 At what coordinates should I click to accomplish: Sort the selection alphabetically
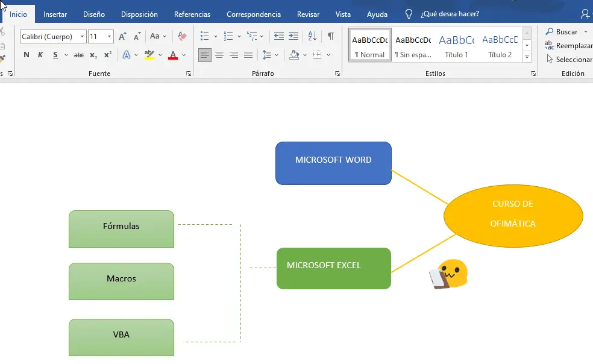(x=312, y=36)
